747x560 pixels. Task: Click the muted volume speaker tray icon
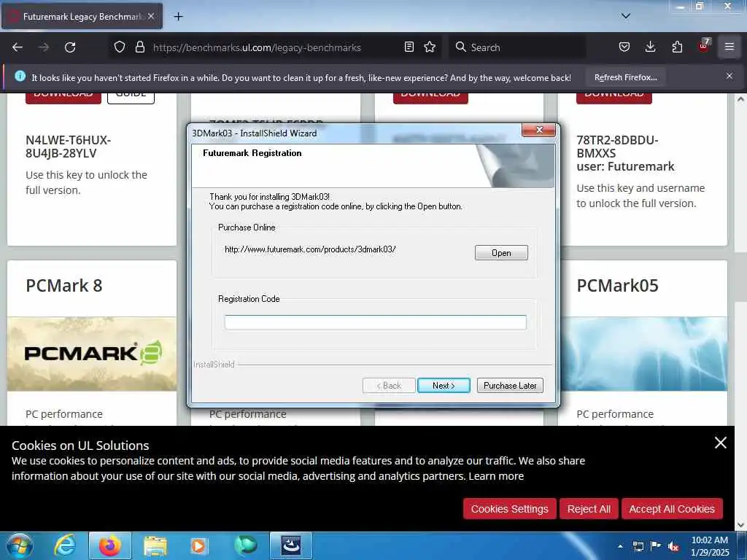673,546
